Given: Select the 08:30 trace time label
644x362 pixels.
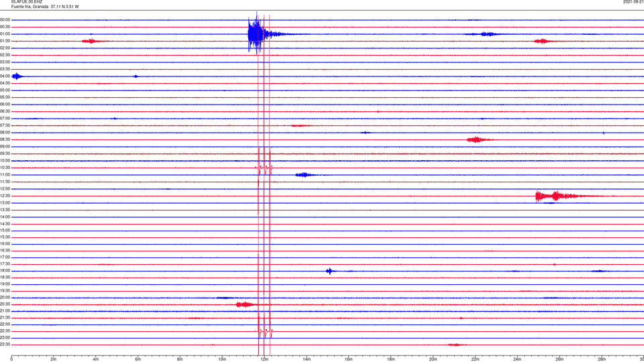Looking at the screenshot, I should (x=5, y=139).
